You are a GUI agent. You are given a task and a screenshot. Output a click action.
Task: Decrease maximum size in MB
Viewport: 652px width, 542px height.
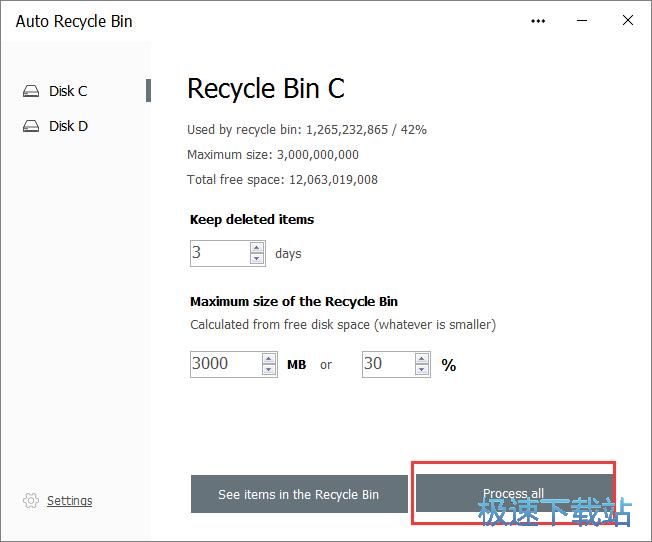click(269, 369)
